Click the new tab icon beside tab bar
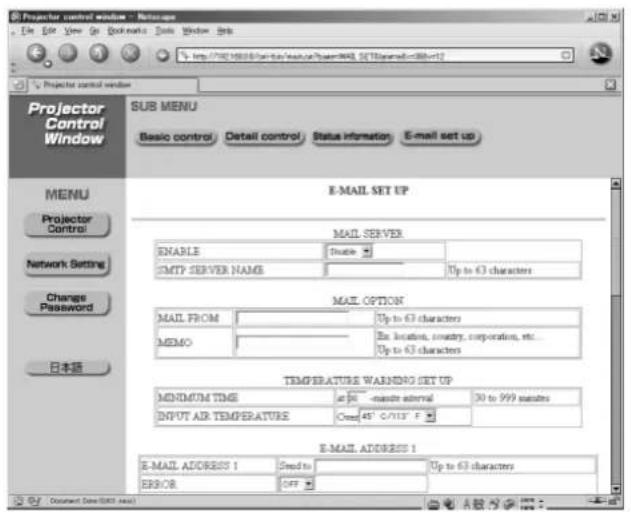631x512 pixels. coord(18,85)
